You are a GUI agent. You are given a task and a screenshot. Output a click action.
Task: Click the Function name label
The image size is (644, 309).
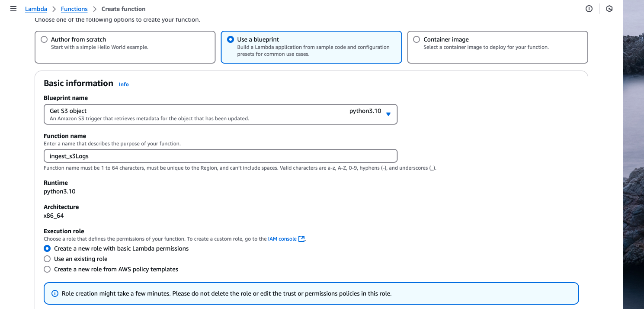65,136
